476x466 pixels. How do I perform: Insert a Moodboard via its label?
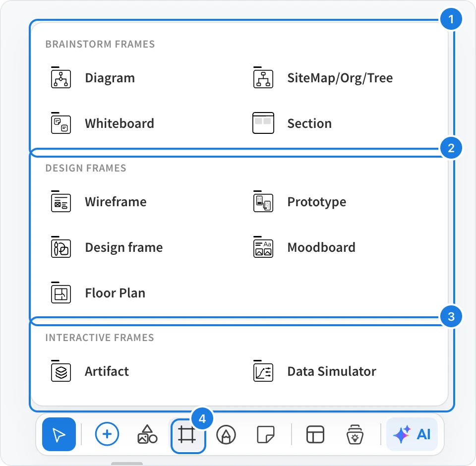coord(321,247)
